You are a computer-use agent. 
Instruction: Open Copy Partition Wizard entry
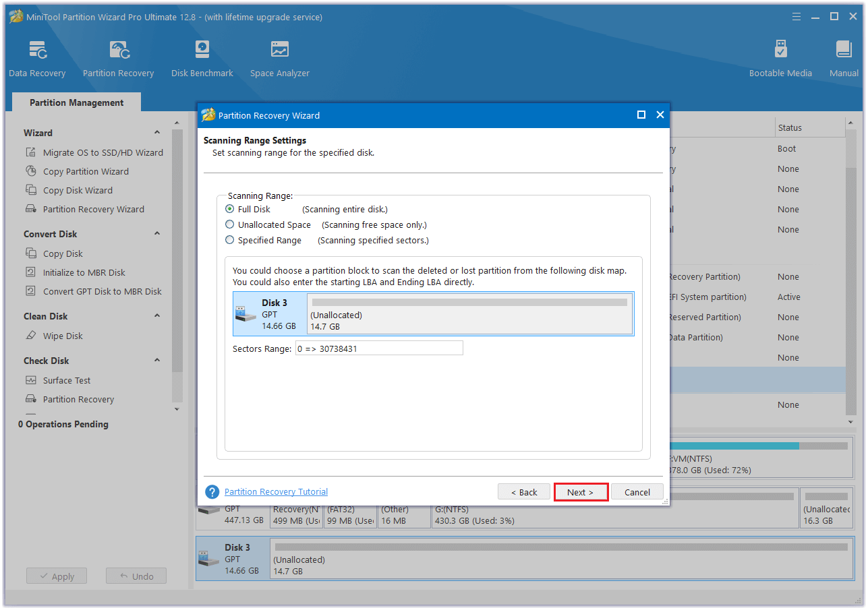pos(86,171)
